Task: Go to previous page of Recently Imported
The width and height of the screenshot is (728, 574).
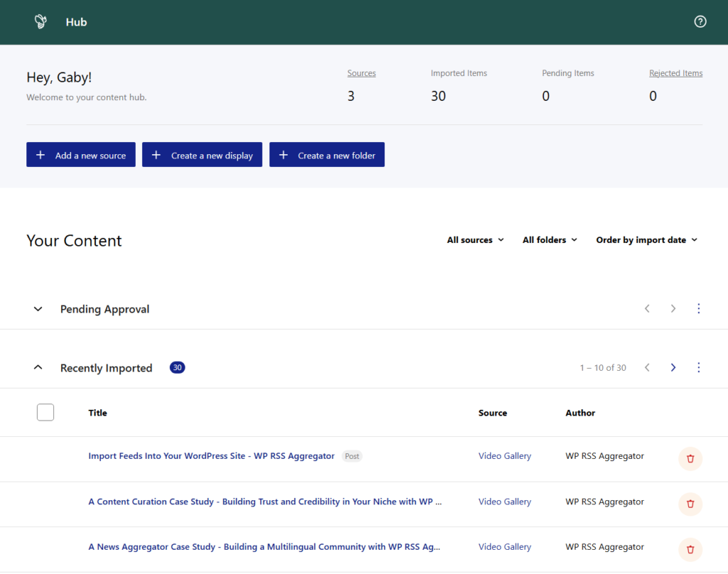Action: coord(647,367)
